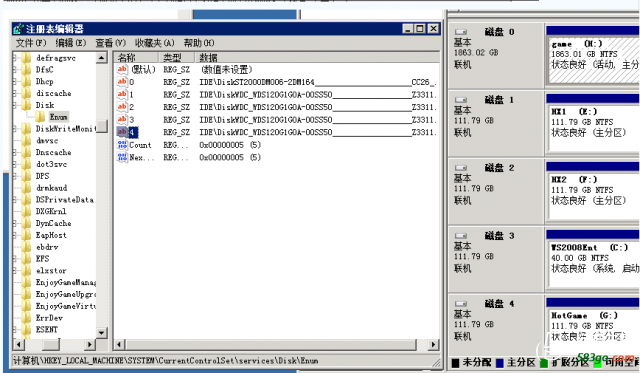Select the DynCache tree item
Screen dimensions: 640x373
[53, 223]
